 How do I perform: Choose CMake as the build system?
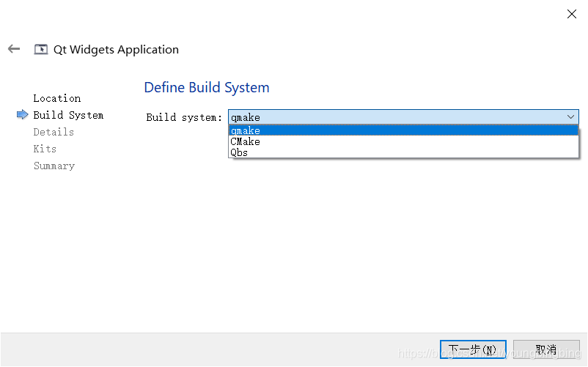click(x=403, y=141)
